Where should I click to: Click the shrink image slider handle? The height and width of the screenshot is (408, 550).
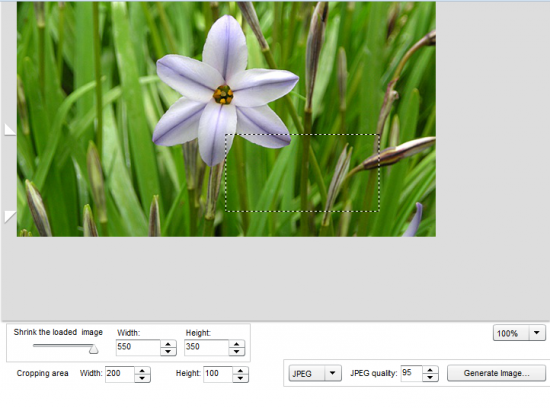click(93, 349)
